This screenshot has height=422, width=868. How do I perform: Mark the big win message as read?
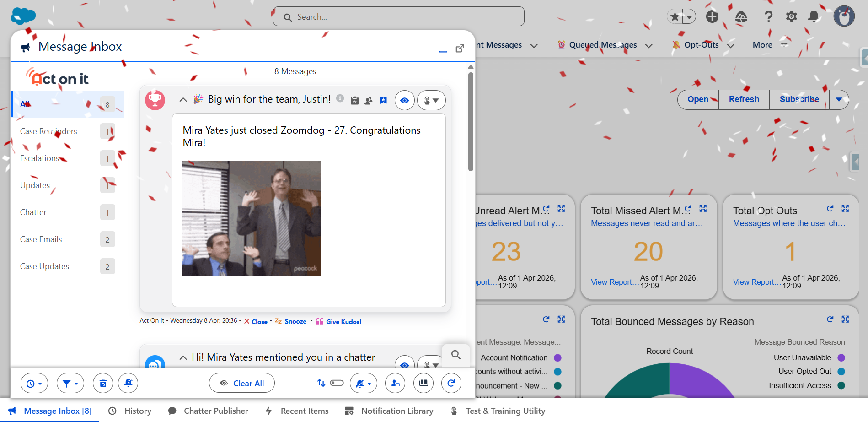point(404,100)
